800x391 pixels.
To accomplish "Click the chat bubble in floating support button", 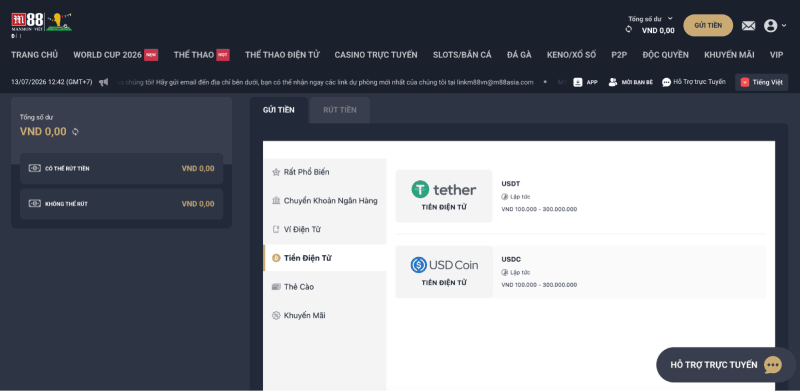I will coord(772,365).
